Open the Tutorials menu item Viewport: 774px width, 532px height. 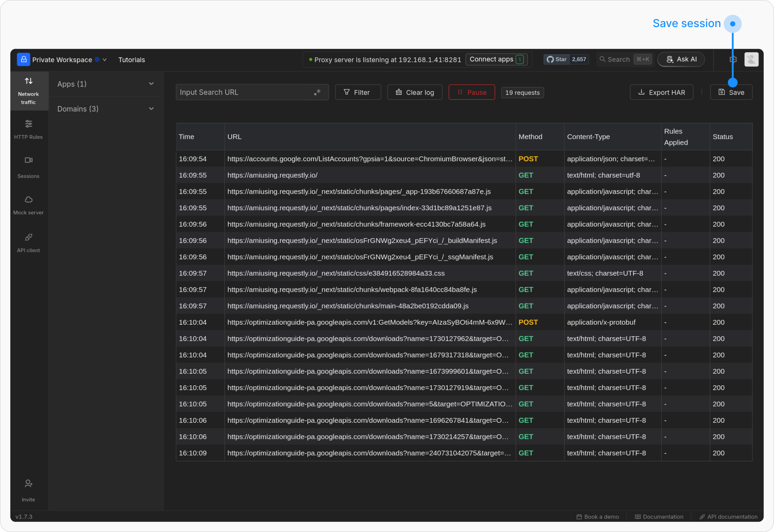132,60
